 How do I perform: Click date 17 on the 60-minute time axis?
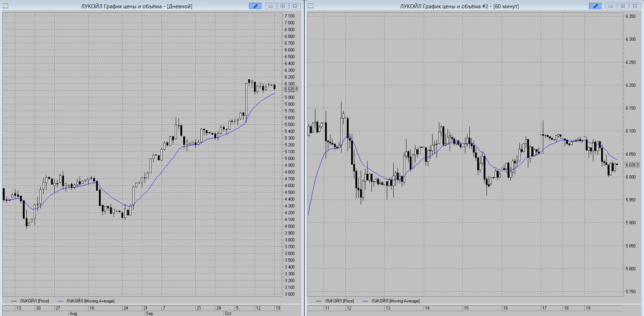coord(544,308)
